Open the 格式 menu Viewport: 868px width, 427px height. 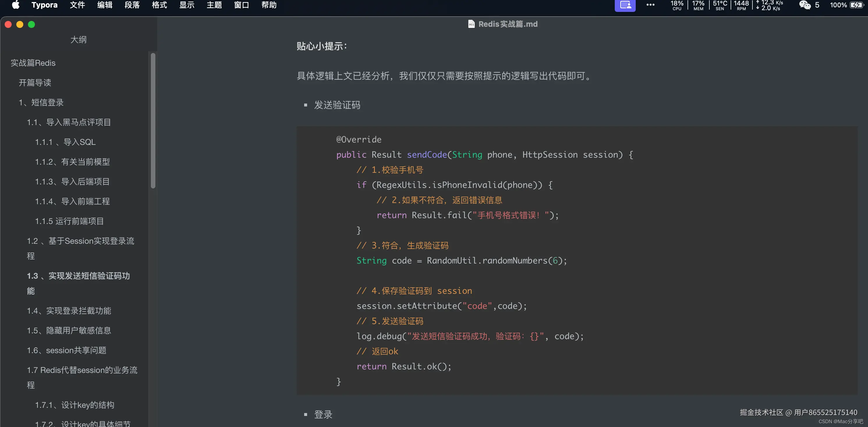pyautogui.click(x=160, y=5)
